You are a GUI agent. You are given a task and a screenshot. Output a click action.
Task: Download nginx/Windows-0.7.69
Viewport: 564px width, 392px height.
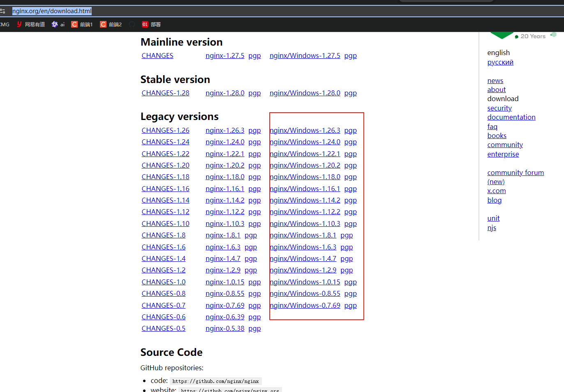[x=305, y=305]
